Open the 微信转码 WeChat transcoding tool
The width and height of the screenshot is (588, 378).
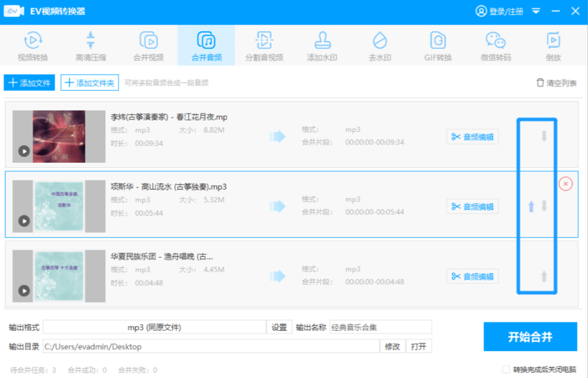[496, 44]
